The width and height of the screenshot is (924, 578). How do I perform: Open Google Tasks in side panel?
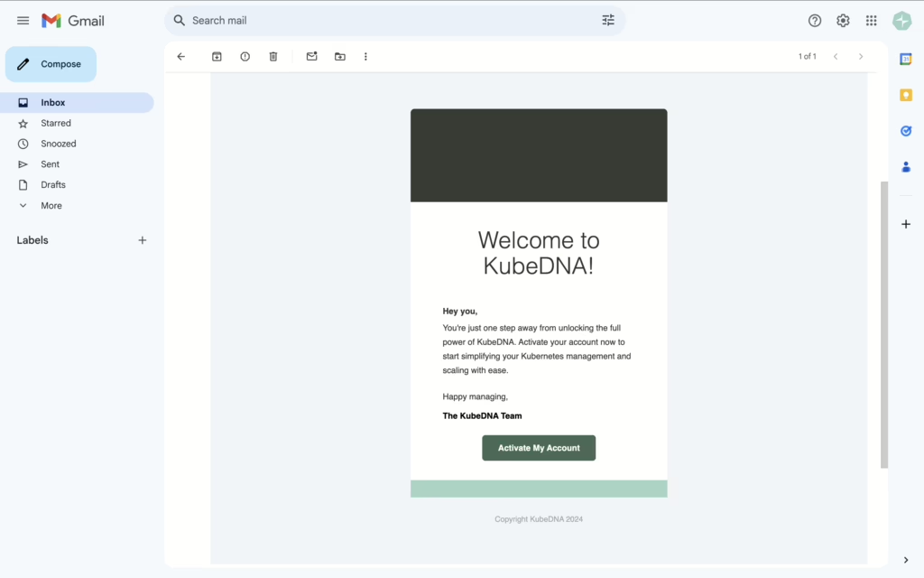click(x=905, y=131)
